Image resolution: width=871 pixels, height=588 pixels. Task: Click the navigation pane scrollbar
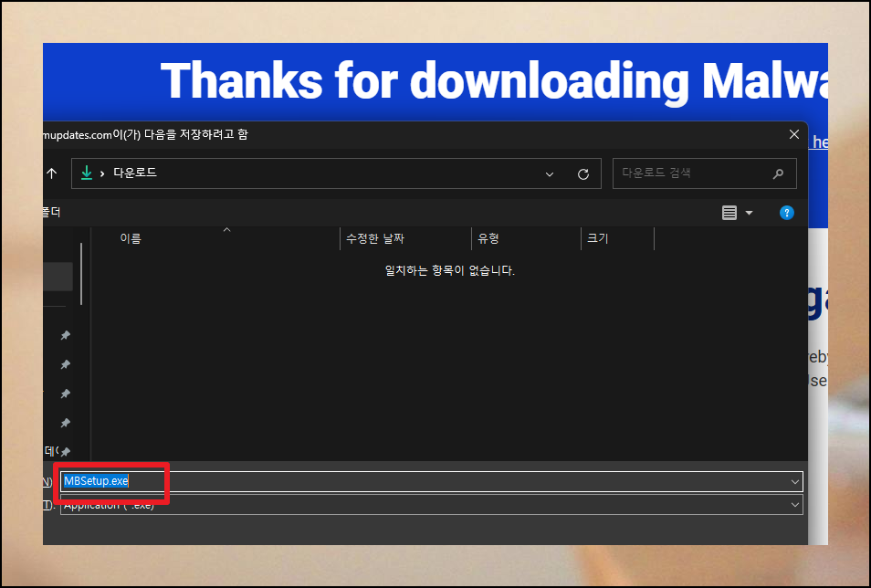point(81,274)
